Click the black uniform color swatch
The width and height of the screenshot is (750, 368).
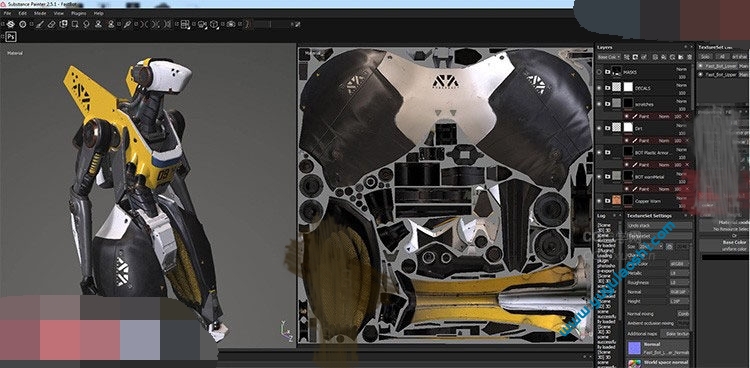click(724, 258)
